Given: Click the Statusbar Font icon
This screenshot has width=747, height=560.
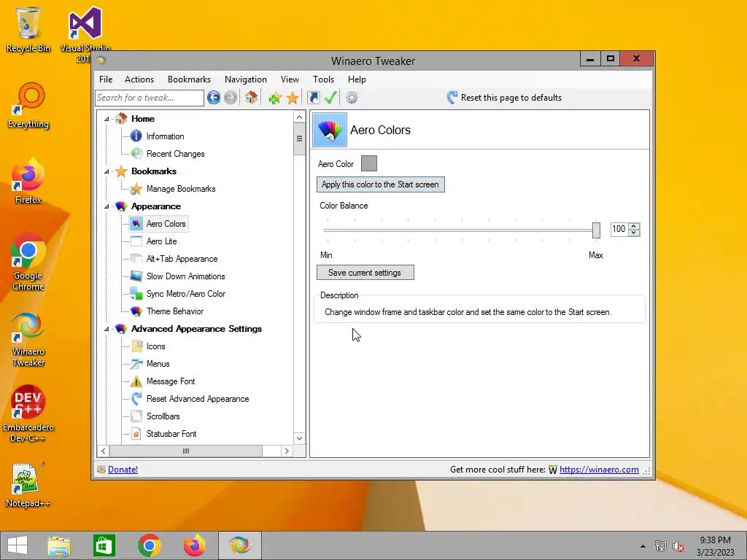Looking at the screenshot, I should pos(136,434).
